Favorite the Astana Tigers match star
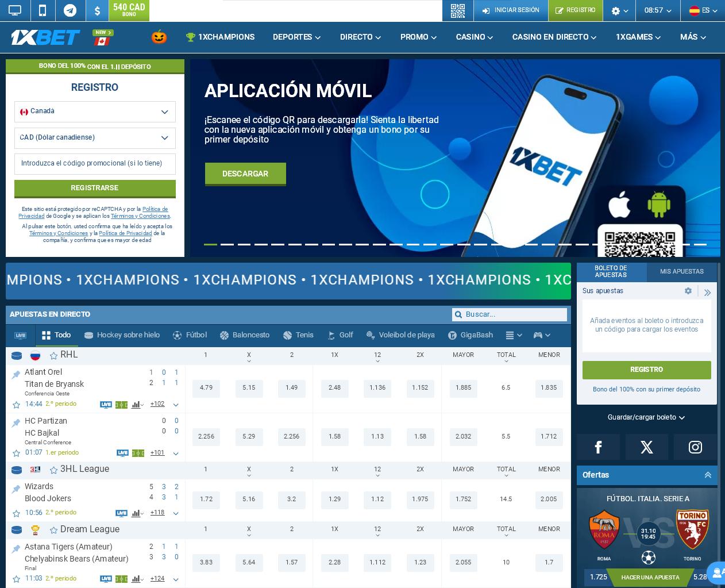725x588 pixels. coord(16,579)
